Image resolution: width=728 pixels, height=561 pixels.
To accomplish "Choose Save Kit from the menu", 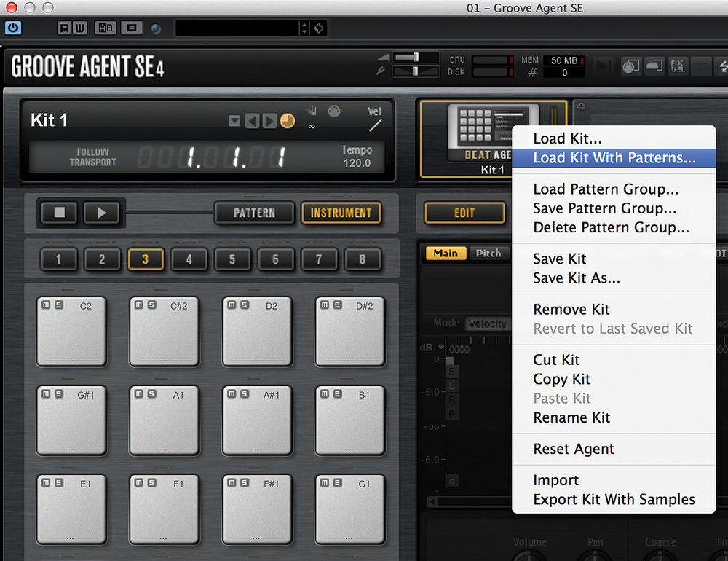I will (x=613, y=259).
